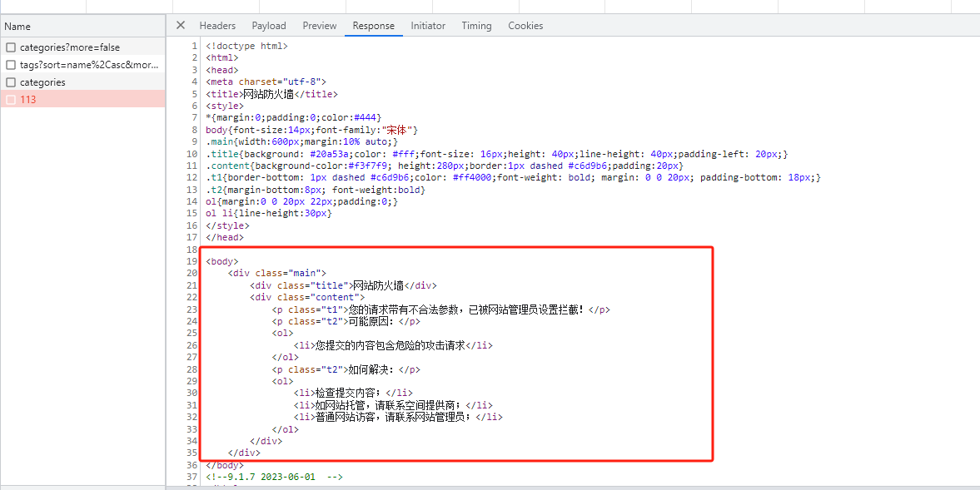Select the Response tab
980x490 pixels.
(373, 26)
